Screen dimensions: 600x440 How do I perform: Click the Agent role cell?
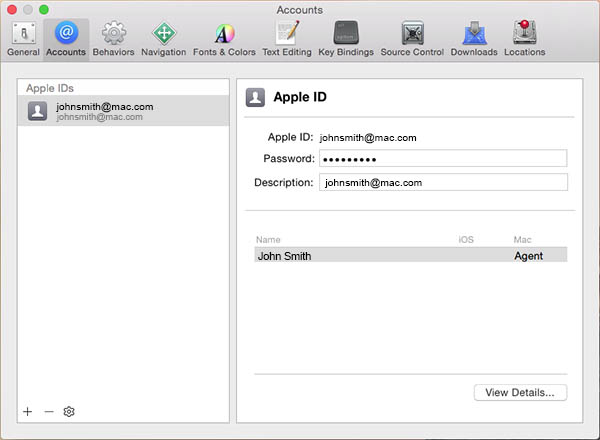click(528, 256)
